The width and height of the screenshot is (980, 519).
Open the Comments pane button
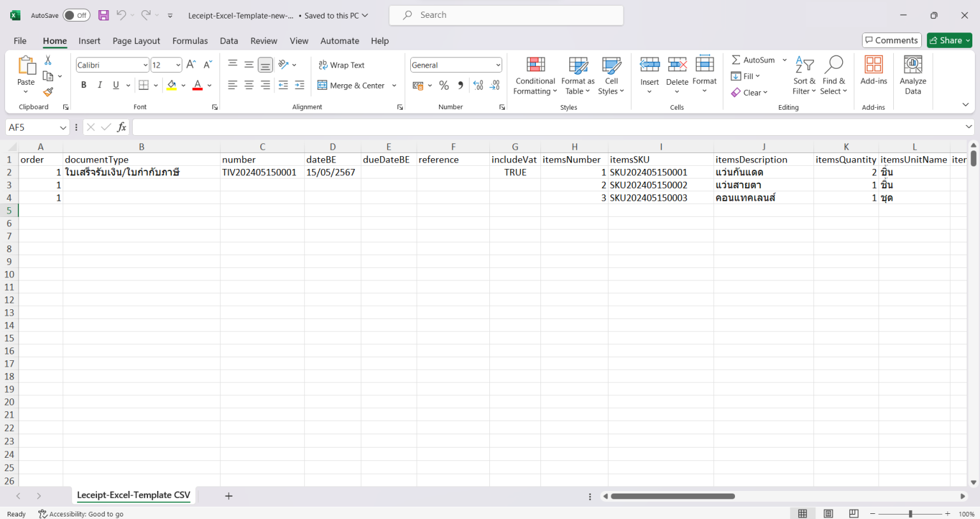[x=891, y=40]
